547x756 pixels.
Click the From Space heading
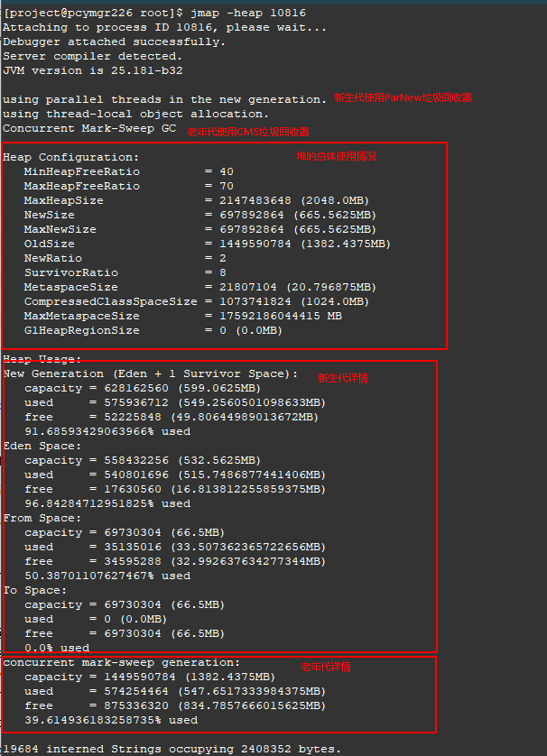(42, 518)
